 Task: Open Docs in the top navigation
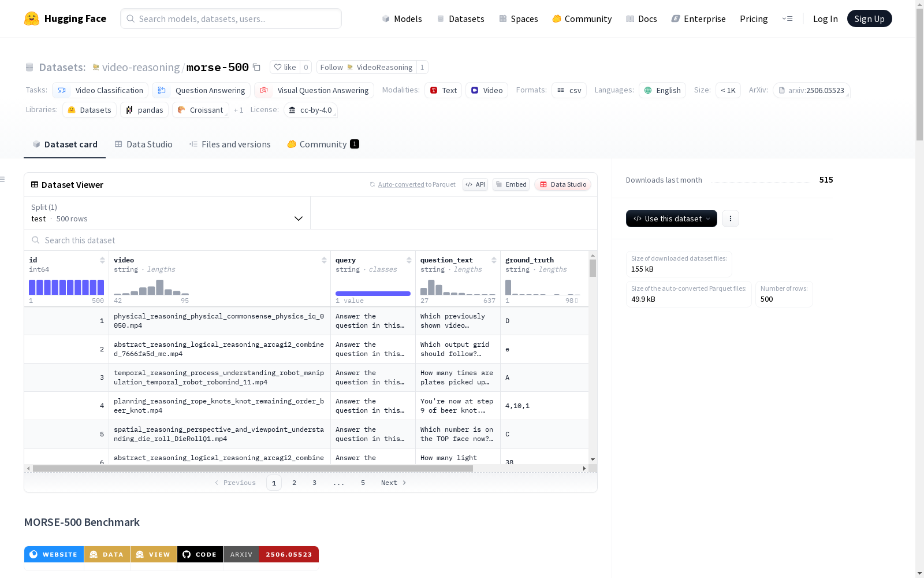[x=641, y=18]
